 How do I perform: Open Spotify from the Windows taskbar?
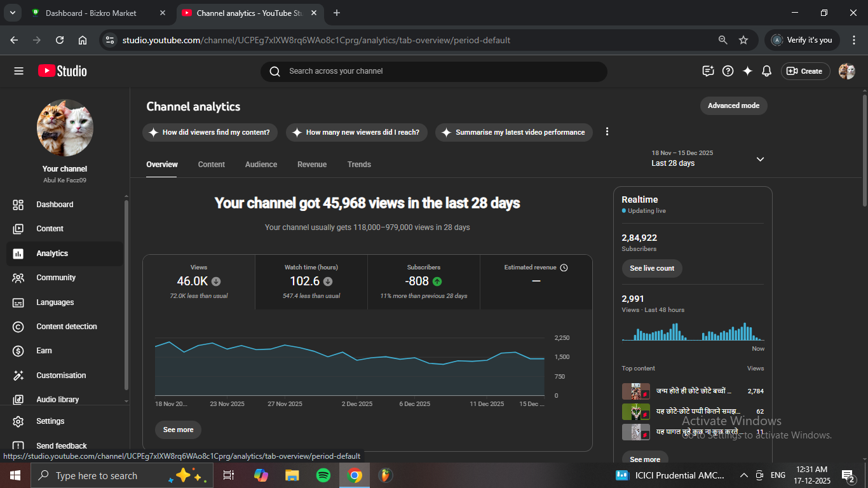click(323, 475)
